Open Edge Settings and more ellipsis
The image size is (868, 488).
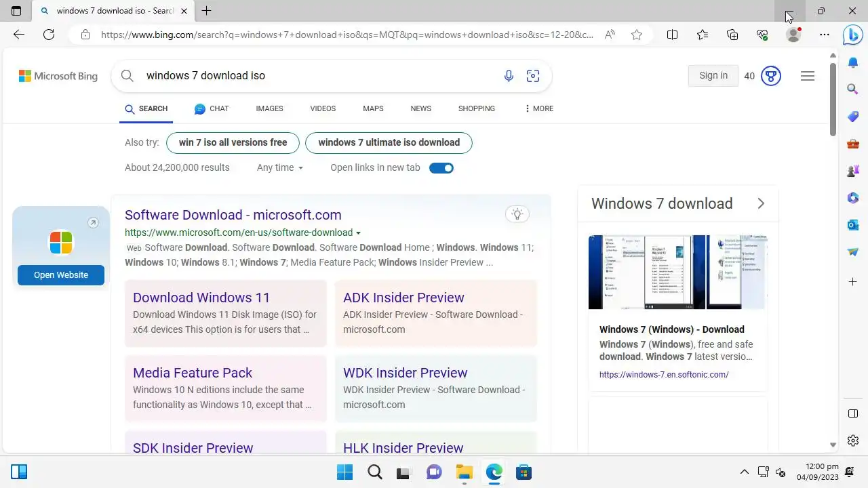825,35
